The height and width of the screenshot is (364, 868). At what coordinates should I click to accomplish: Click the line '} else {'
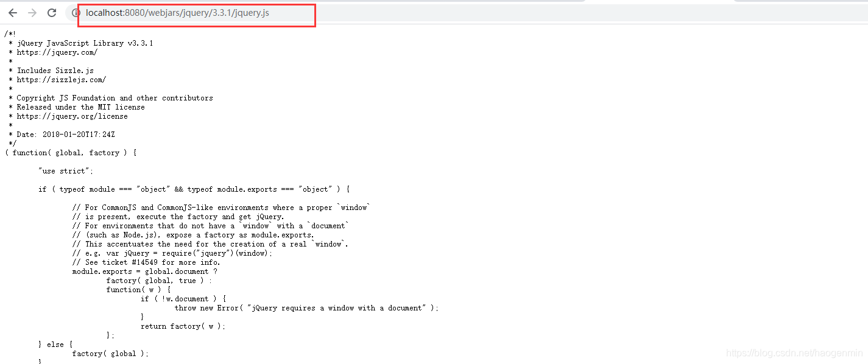pyautogui.click(x=55, y=345)
